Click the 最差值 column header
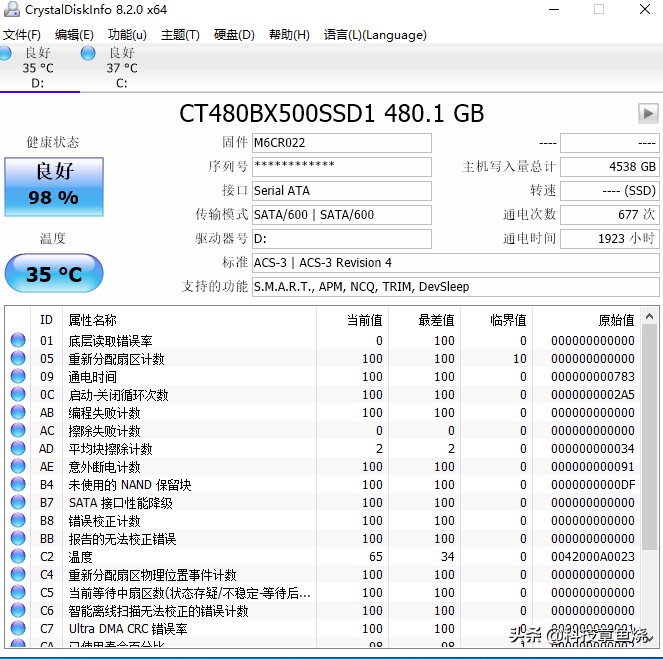The height and width of the screenshot is (659, 663). tap(424, 320)
